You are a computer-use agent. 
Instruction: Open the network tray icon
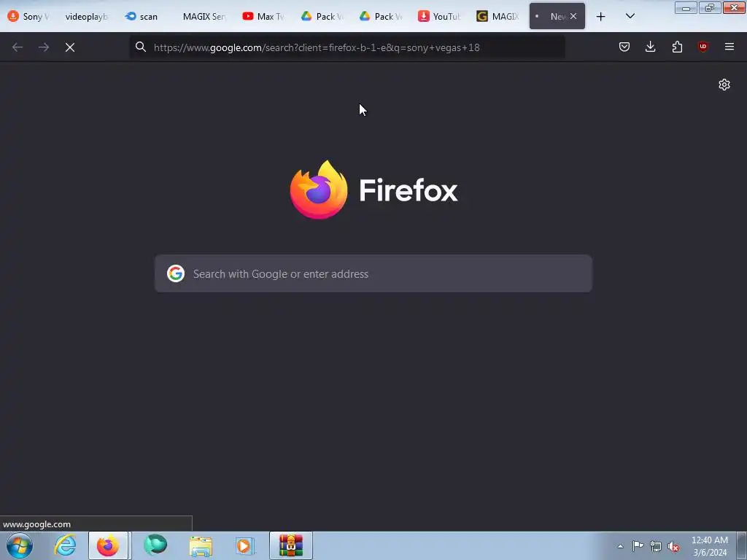click(x=656, y=546)
